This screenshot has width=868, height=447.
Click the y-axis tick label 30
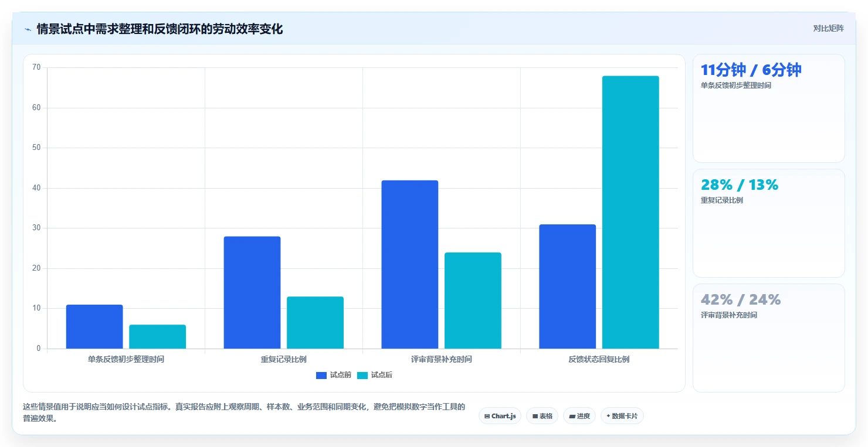(36, 228)
